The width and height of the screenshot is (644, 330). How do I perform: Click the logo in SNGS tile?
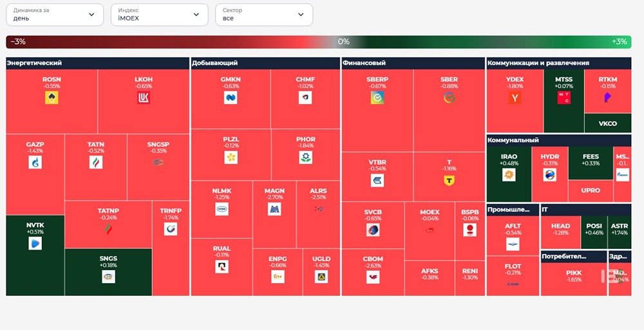108,276
